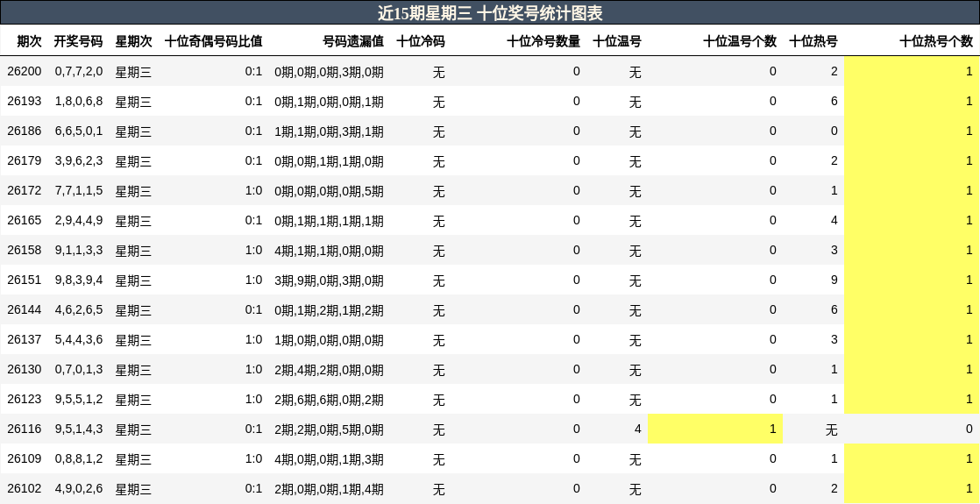Select winning numbers 0,7,7,2,0
Viewport: 980px width, 504px height.
(x=79, y=71)
